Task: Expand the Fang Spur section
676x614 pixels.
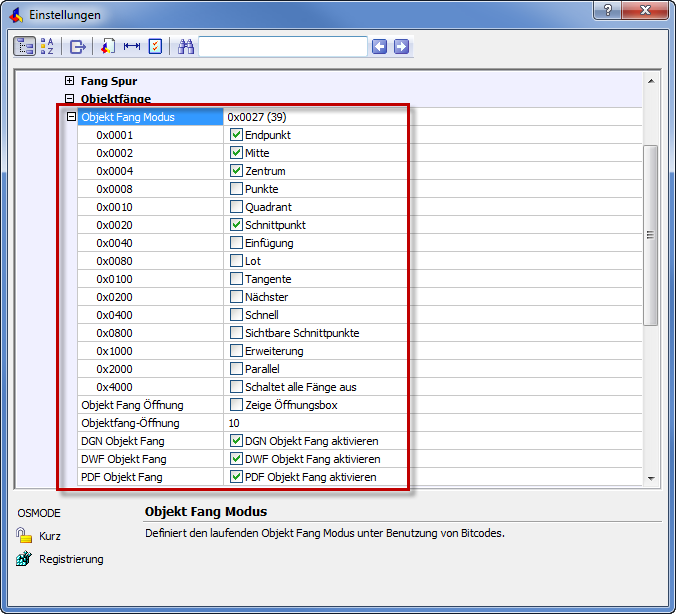Action: click(69, 81)
